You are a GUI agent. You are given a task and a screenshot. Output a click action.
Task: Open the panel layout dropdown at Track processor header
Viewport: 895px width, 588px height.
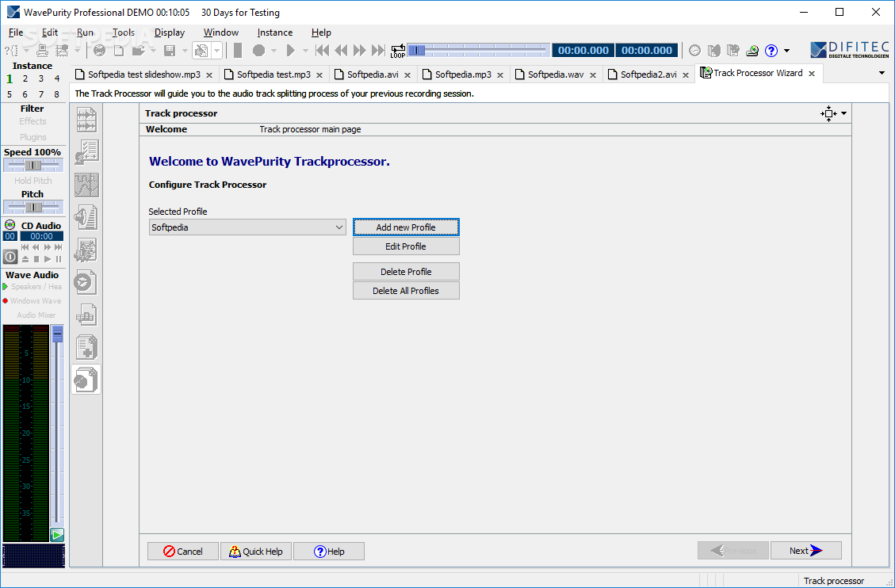pos(843,113)
